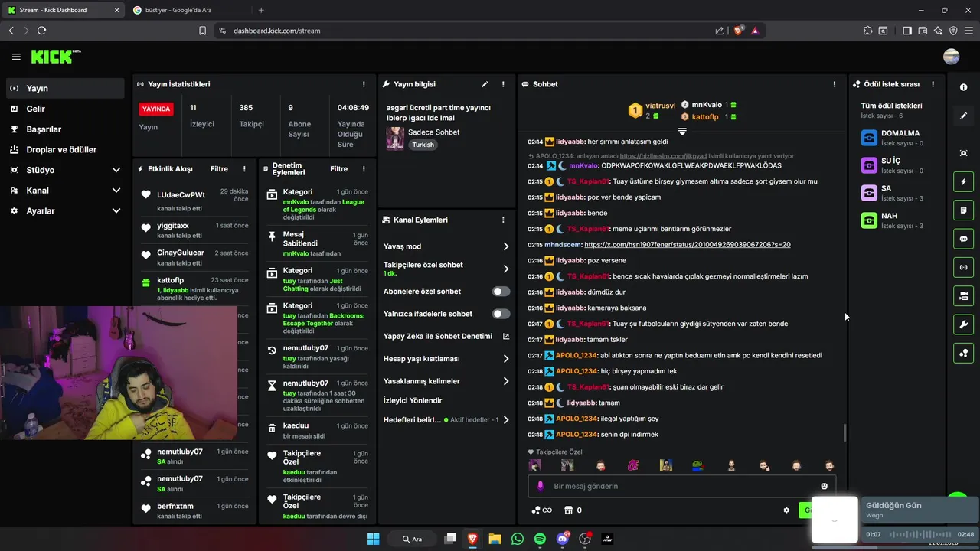Reload the page with browser refresh
This screenshot has height=551, width=980.
tap(41, 31)
